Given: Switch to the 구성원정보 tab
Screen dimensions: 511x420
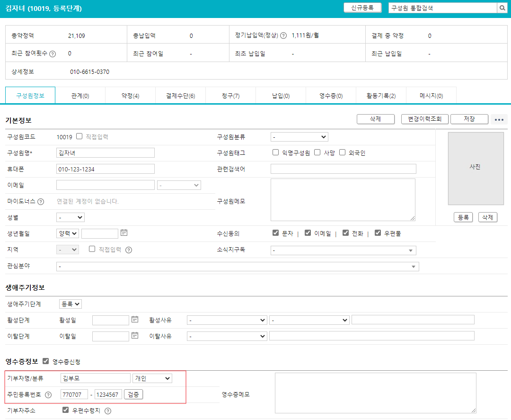Looking at the screenshot, I should 30,96.
